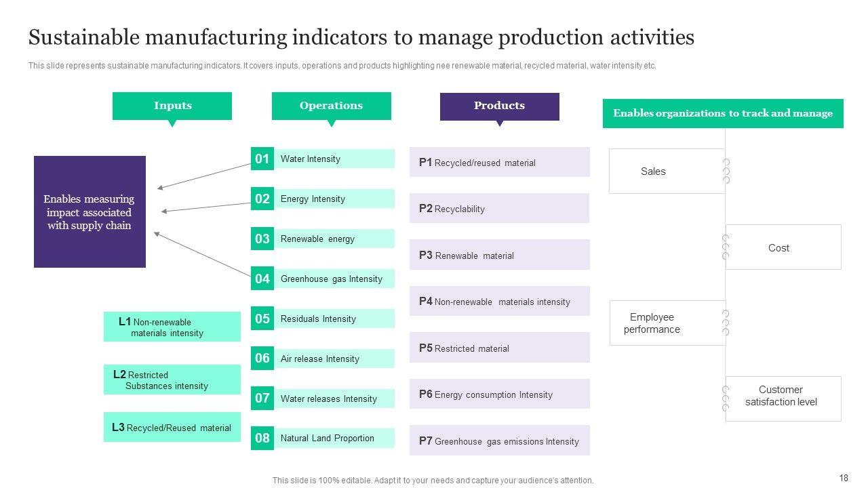Click the P1 Recycled/reused material box

pos(499,163)
